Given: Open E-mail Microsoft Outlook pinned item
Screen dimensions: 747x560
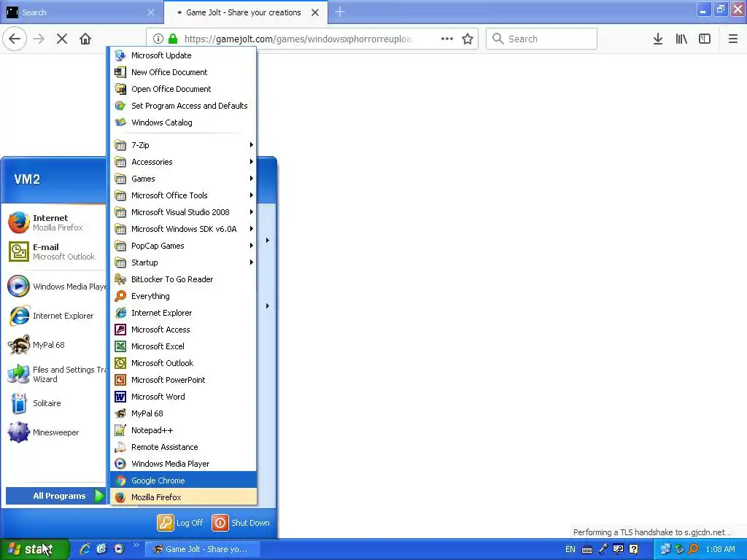Looking at the screenshot, I should (55, 252).
